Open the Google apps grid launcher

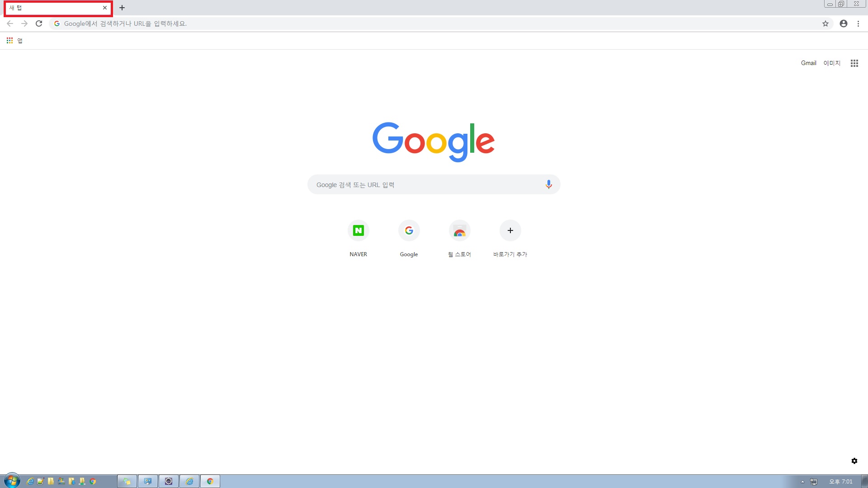[x=854, y=63]
